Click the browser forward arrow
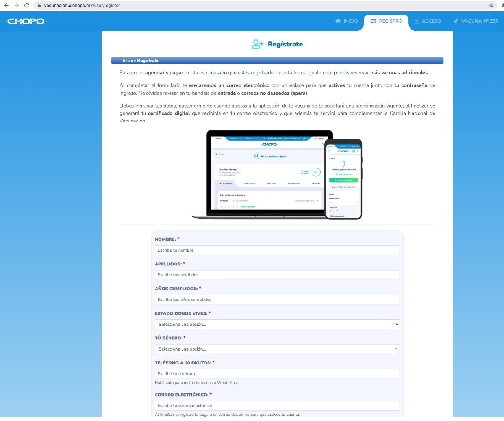 pyautogui.click(x=16, y=6)
